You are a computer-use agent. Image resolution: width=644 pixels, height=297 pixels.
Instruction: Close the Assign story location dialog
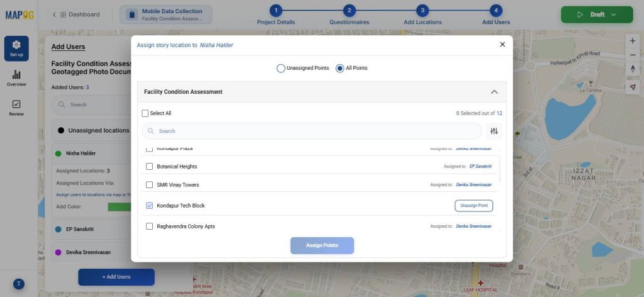(502, 45)
